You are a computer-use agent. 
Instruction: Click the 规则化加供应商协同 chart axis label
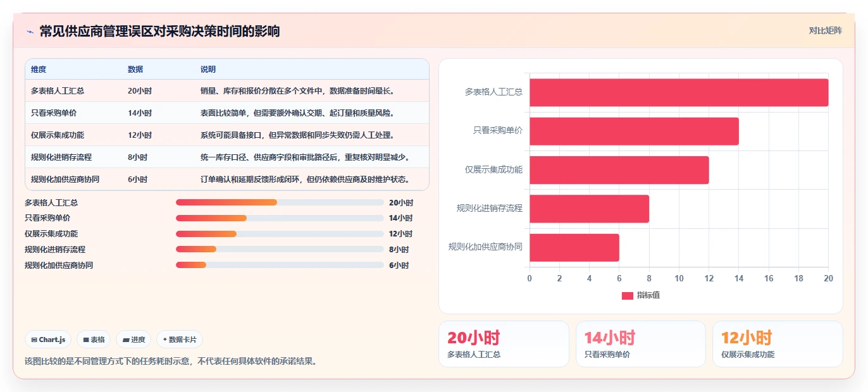(x=485, y=247)
